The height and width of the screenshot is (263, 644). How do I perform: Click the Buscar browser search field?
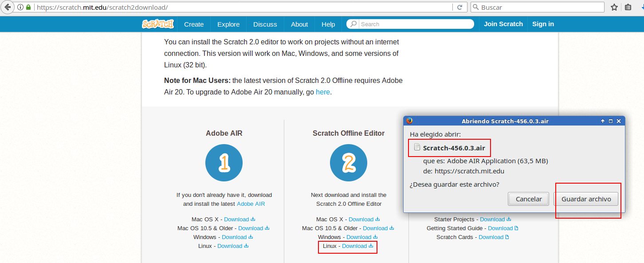[537, 8]
